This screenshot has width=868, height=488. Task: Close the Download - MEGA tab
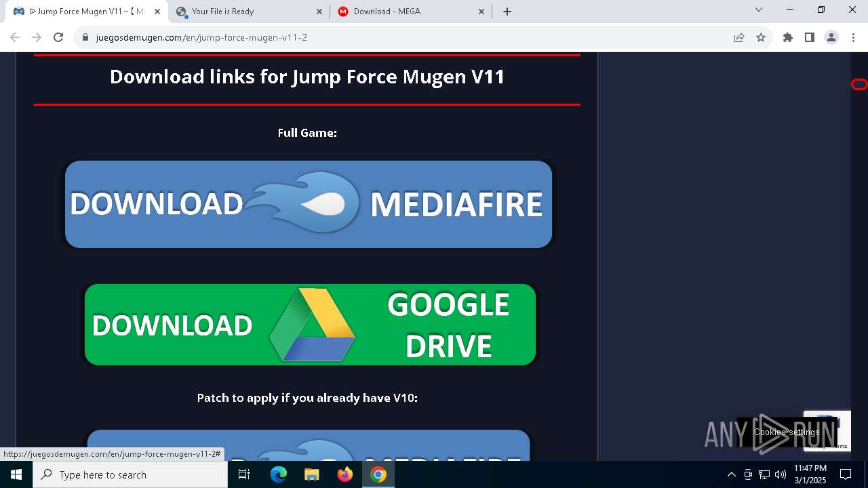[481, 12]
